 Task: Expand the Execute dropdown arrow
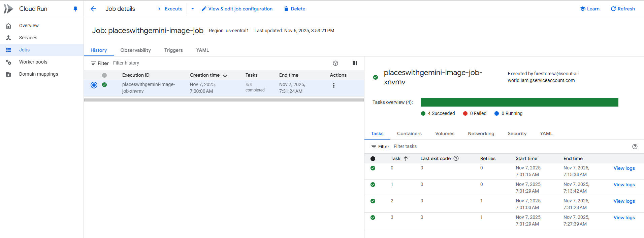click(193, 9)
